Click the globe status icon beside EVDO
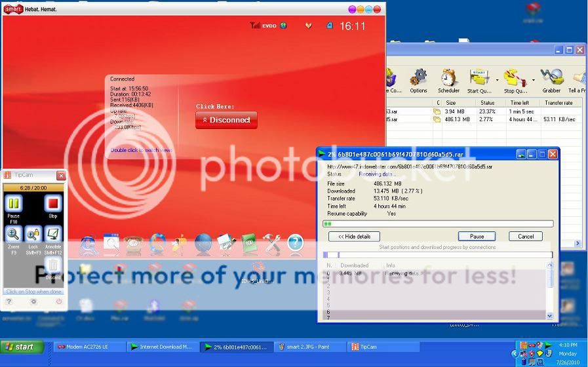The height and width of the screenshot is (367, 588). click(283, 26)
